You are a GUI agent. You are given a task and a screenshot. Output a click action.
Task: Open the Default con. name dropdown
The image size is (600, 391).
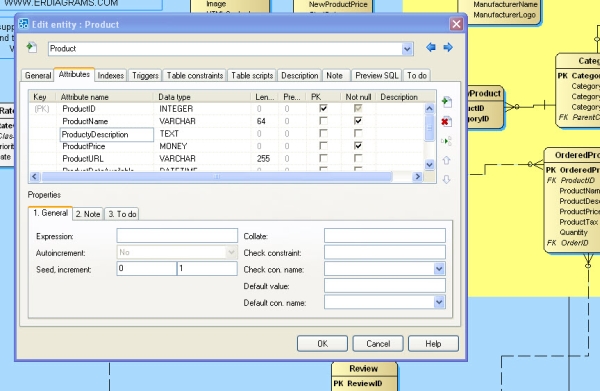tap(439, 302)
